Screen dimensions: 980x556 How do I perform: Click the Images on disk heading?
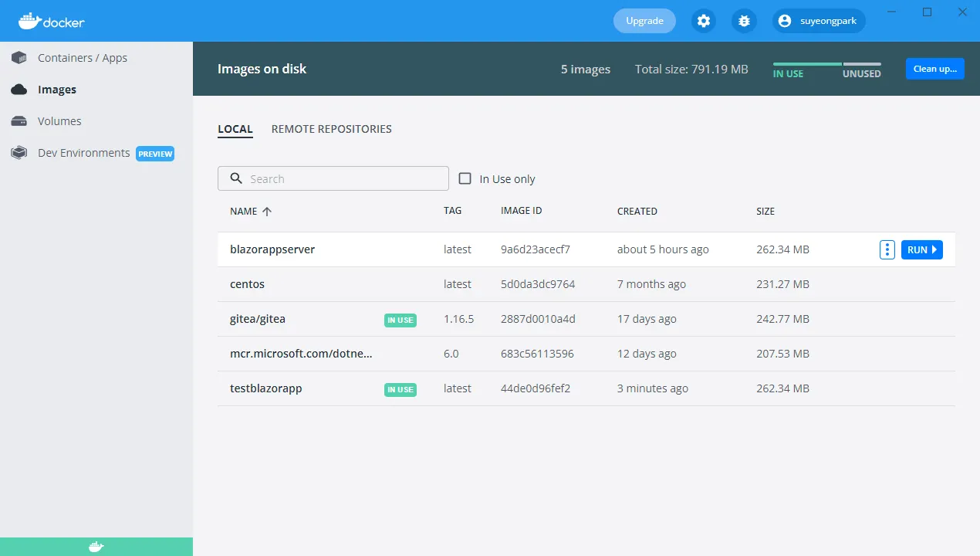[262, 69]
